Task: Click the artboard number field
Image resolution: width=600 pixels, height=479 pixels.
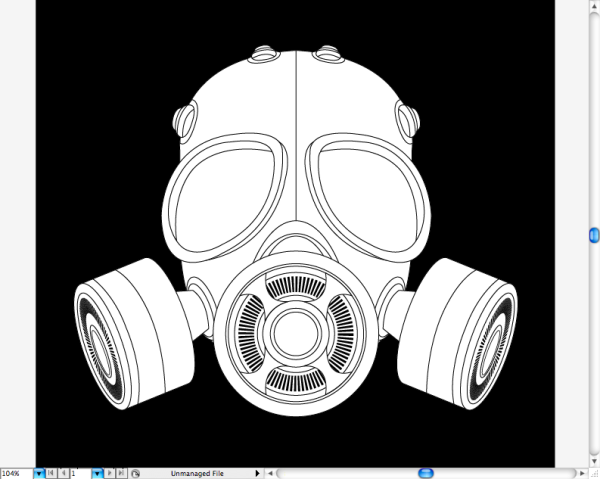Action: [x=80, y=473]
